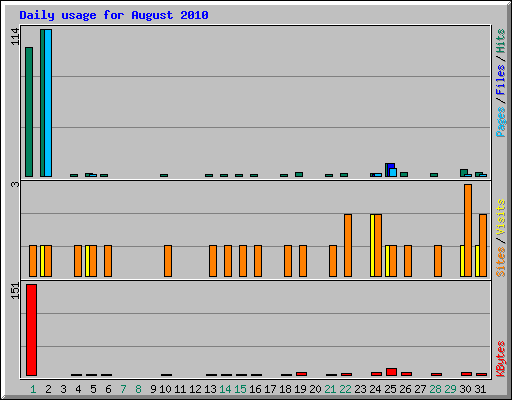The height and width of the screenshot is (400, 512).
Task: Click the cyan Pages bar for day 2
Action: pyautogui.click(x=48, y=103)
